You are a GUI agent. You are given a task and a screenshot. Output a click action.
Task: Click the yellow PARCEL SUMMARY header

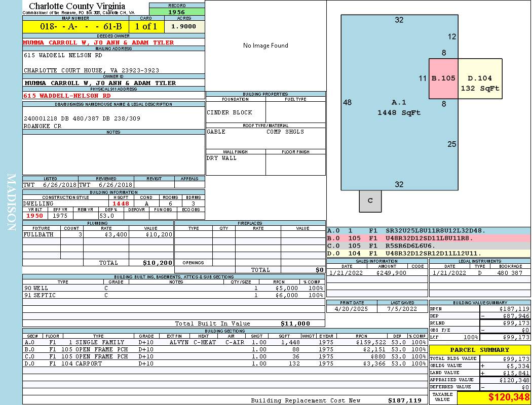pos(479,350)
